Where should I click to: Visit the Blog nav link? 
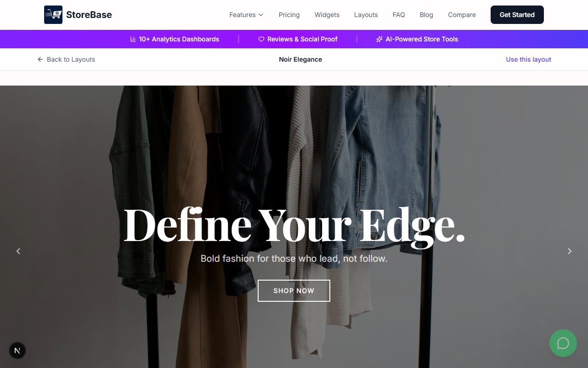click(x=426, y=15)
